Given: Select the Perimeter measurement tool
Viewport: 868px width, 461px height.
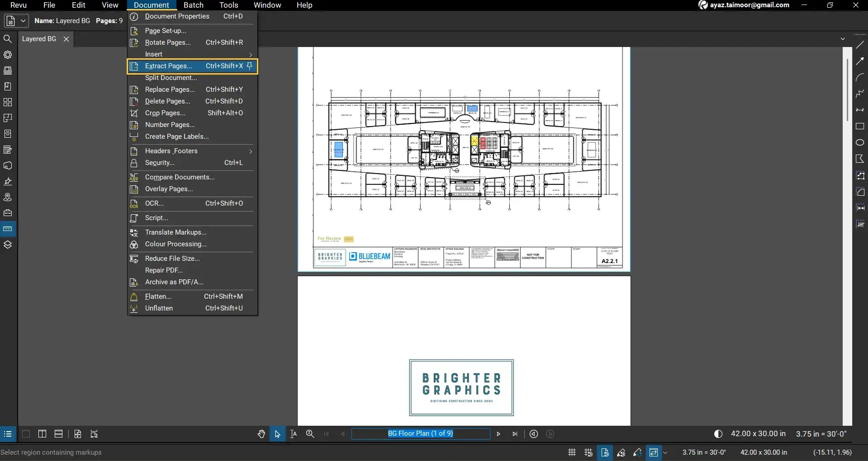Looking at the screenshot, I should [860, 176].
